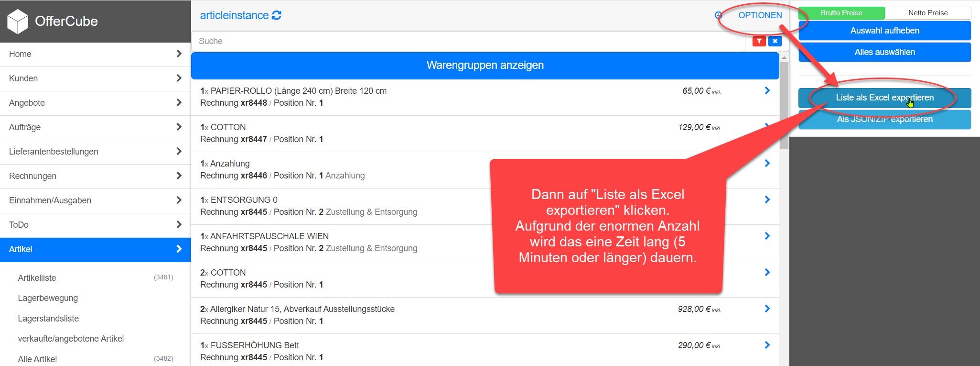Expand Kunden menu chevron
This screenshot has height=366, width=980.
point(179,78)
